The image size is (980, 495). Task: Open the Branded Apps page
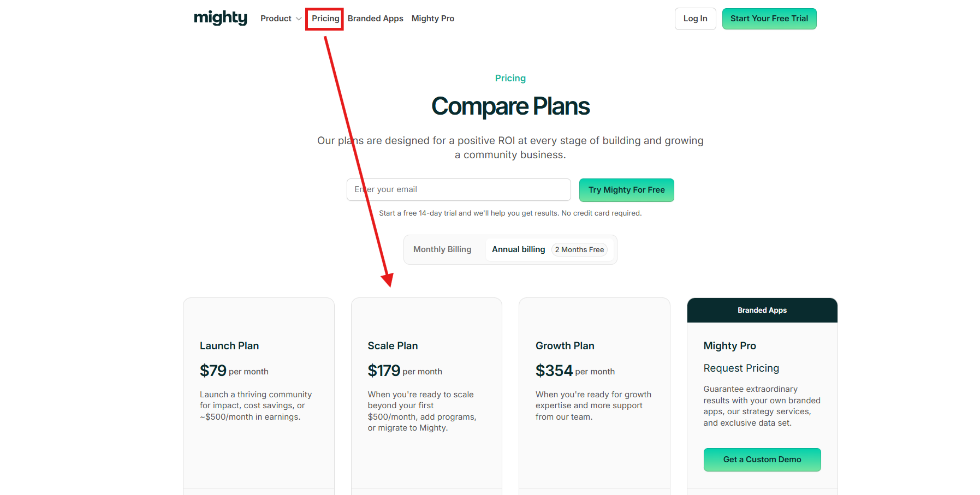pyautogui.click(x=375, y=18)
